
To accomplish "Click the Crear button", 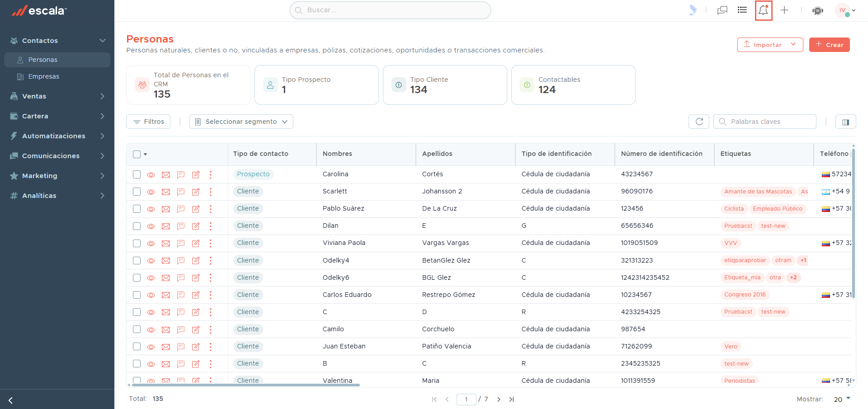I will click(x=830, y=45).
